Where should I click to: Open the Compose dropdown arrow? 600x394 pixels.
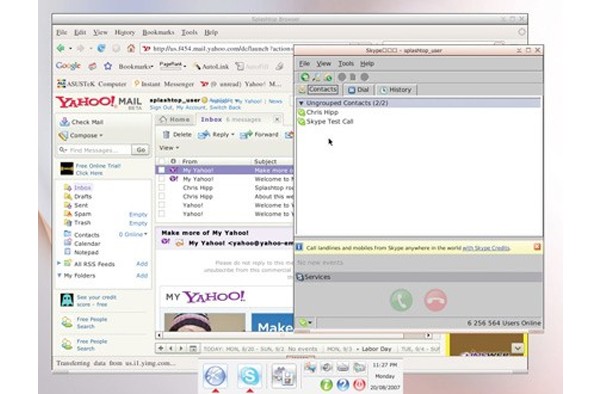pos(101,135)
